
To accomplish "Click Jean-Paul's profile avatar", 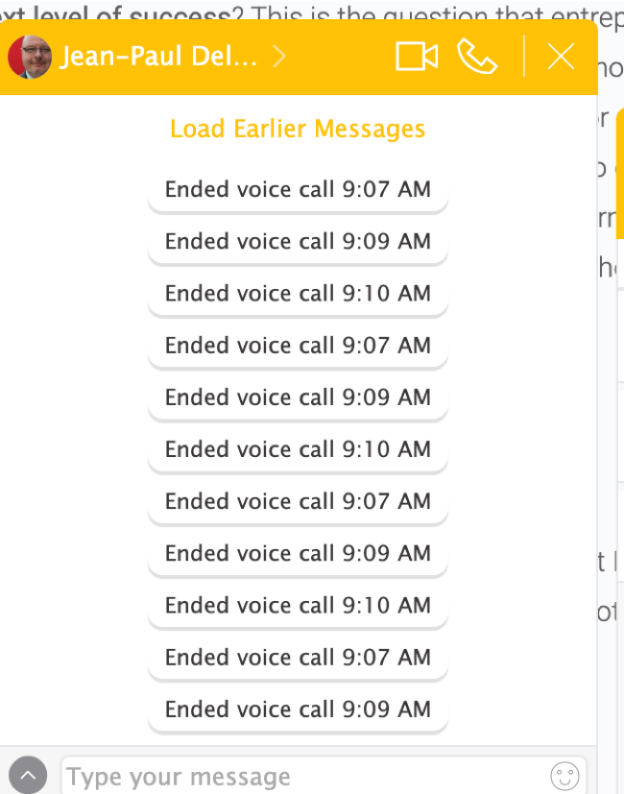I will (30, 57).
